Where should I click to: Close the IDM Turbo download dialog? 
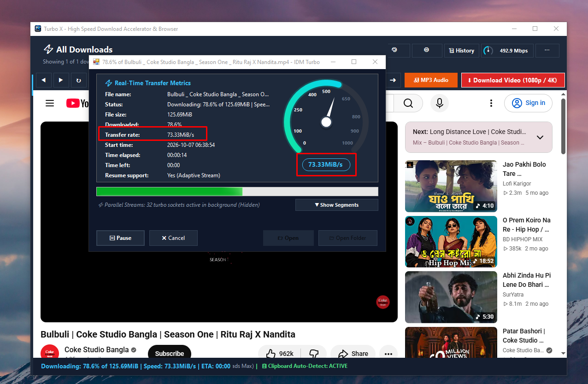[x=375, y=62]
